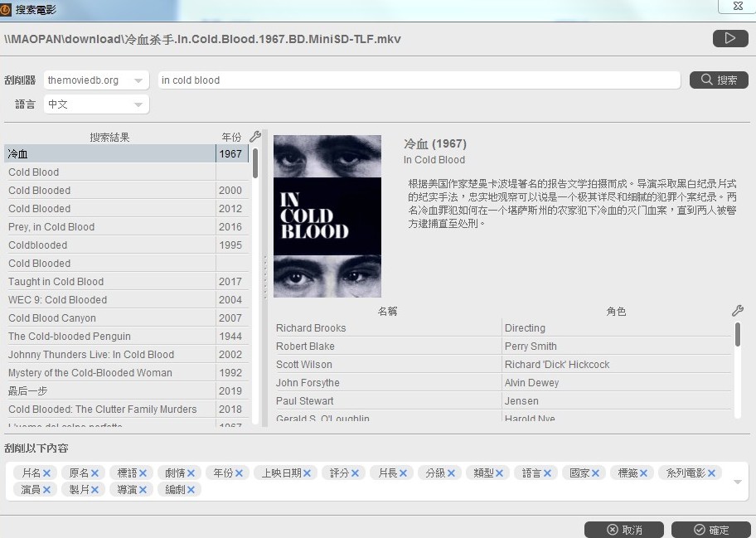Screen dimensions: 756x538
Task: Select cast row Paul Stewart
Action: 502,401
